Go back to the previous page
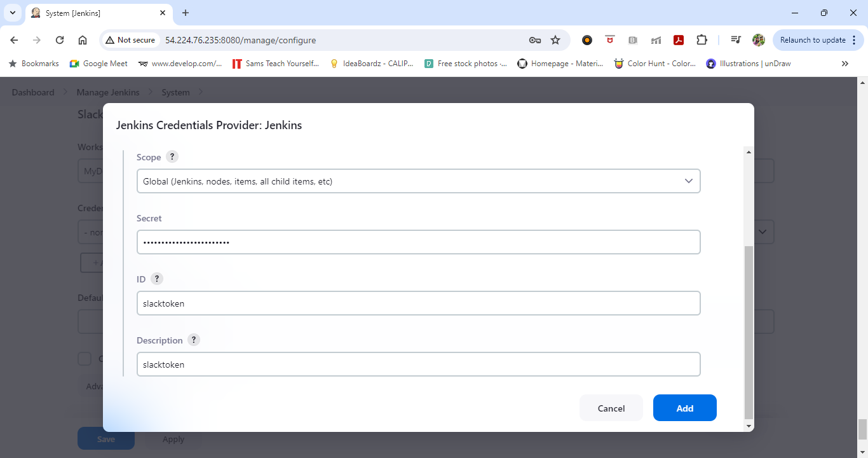The image size is (868, 458). [14, 40]
